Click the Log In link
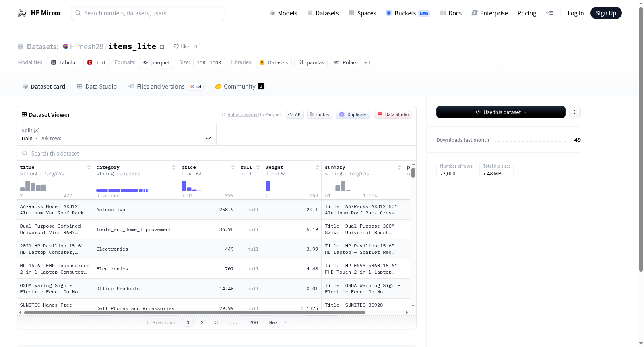Screen dimensions: 644x347 [x=576, y=13]
